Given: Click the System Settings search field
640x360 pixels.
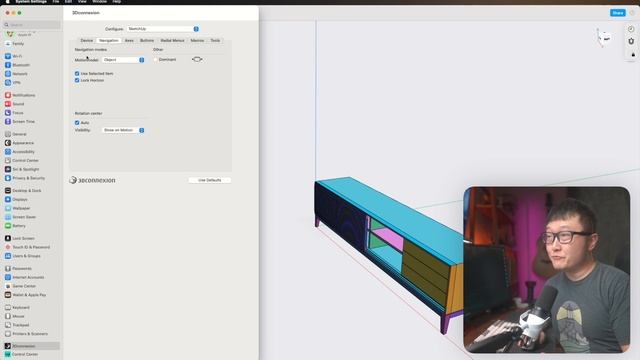Looking at the screenshot, I should (x=32, y=25).
